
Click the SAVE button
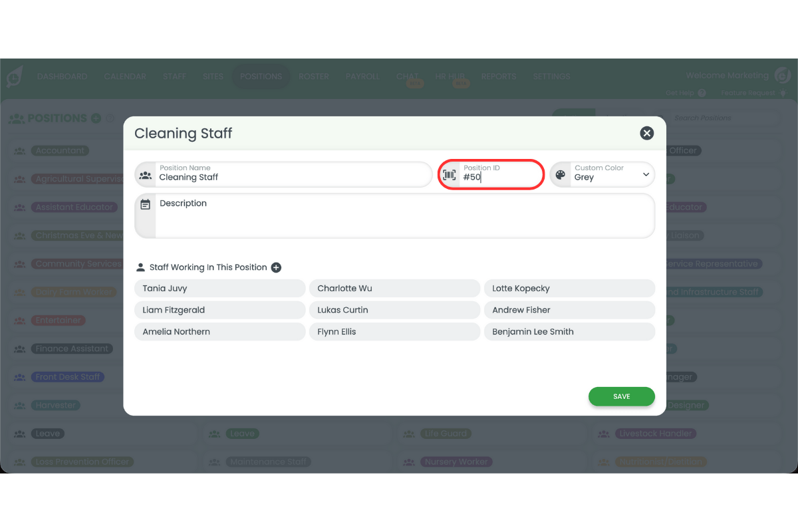pos(621,396)
